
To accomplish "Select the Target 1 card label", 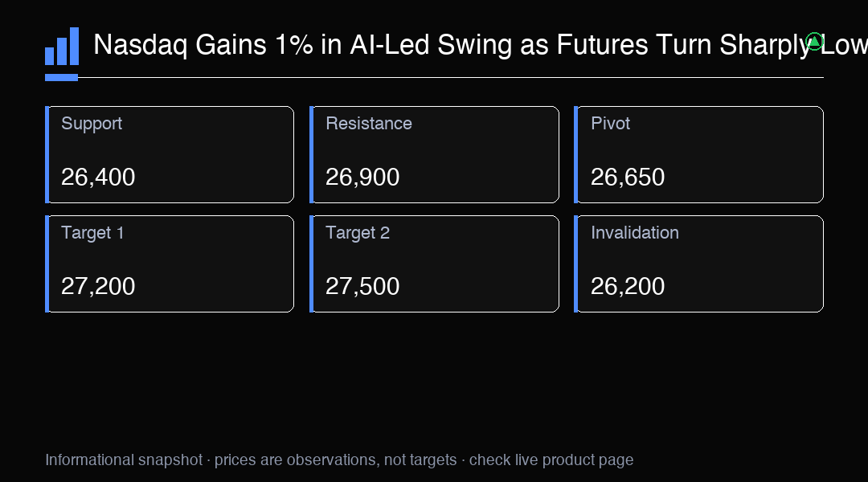I will (x=92, y=232).
